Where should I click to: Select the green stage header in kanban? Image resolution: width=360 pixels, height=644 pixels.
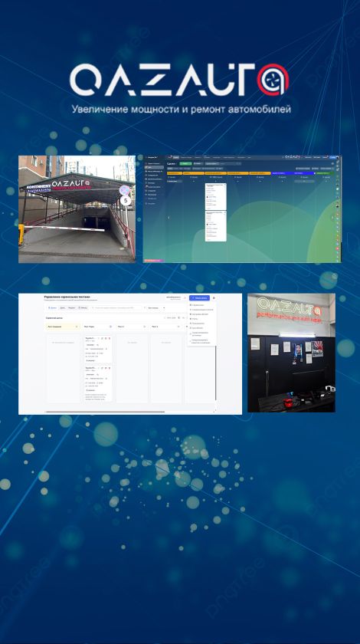pyautogui.click(x=325, y=173)
